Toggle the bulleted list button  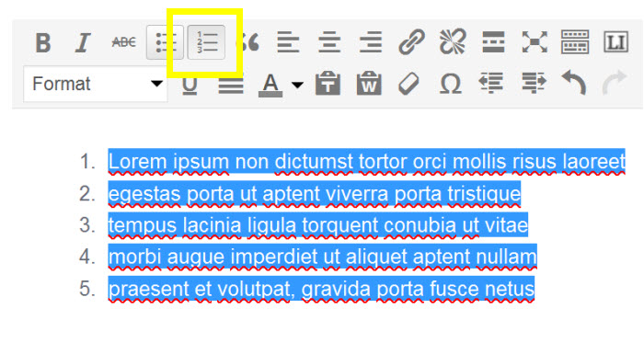[x=165, y=42]
